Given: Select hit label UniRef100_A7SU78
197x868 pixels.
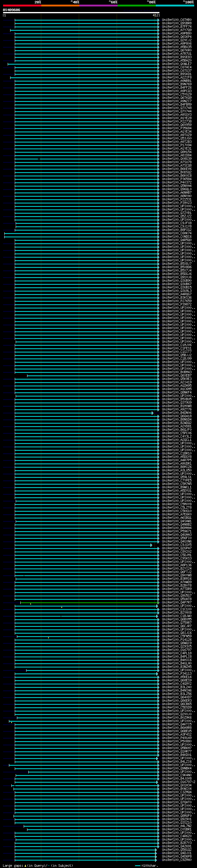Looking at the screenshot, I should (177, 162).
